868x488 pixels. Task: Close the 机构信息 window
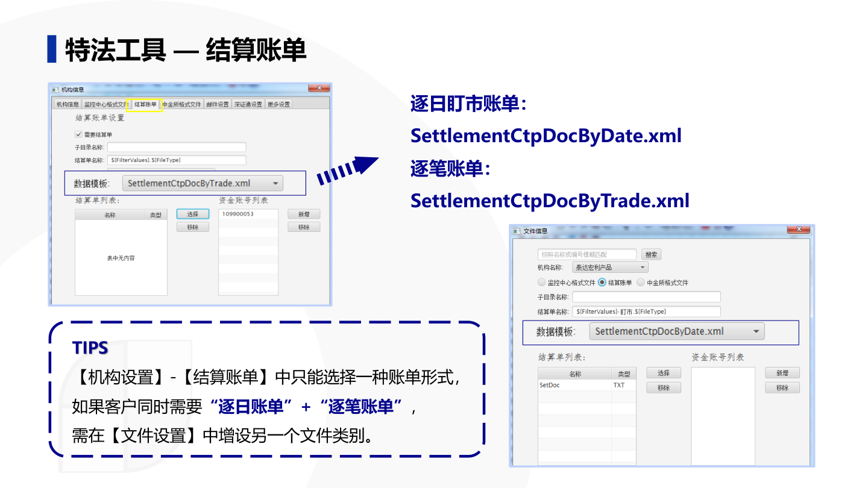(319, 88)
